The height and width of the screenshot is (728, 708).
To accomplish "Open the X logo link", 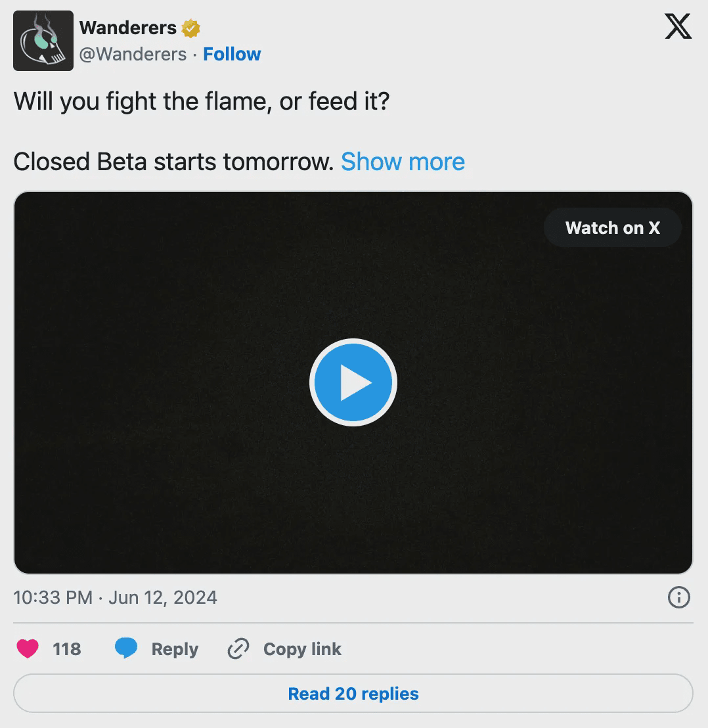I will (x=678, y=27).
